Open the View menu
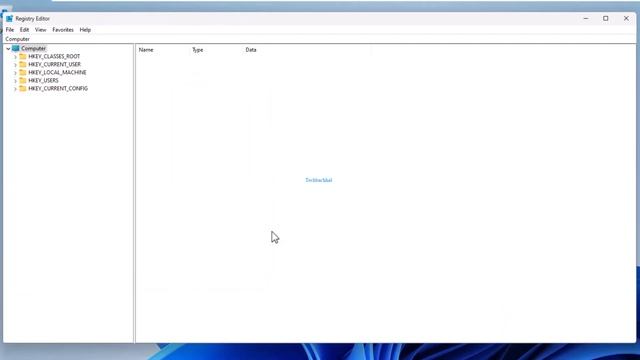This screenshot has height=360, width=640. [40, 30]
